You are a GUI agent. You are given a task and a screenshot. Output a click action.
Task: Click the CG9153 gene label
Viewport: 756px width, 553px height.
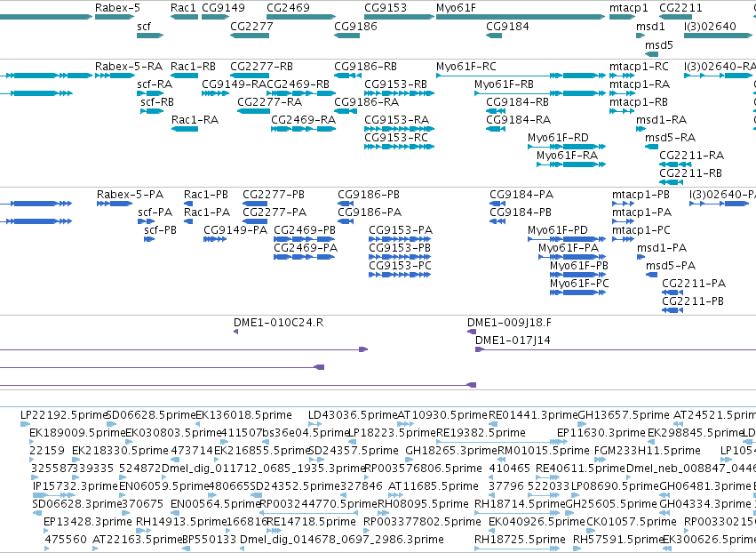tap(386, 8)
